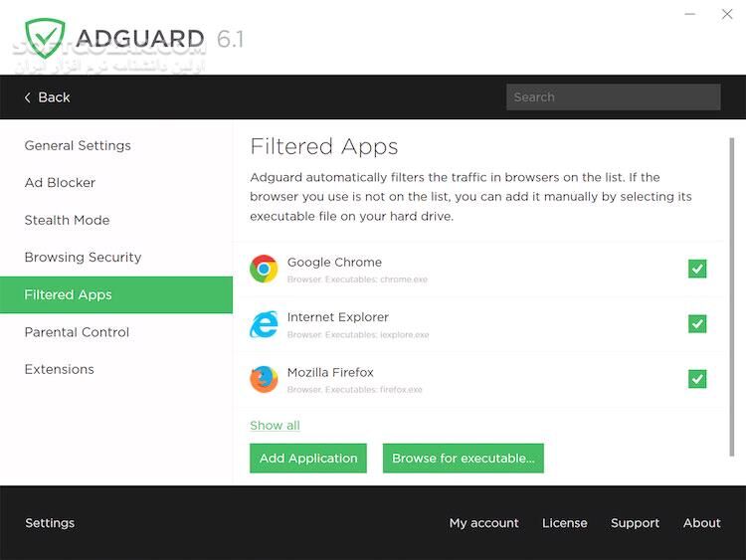Open Browsing Security section
The image size is (746, 560).
83,258
